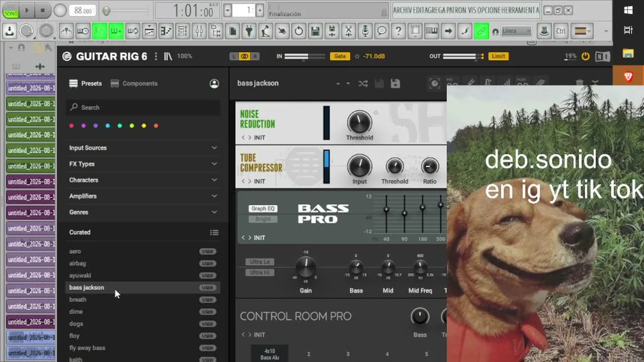
Task: Toggle the green overdub icon
Action: (x=116, y=31)
